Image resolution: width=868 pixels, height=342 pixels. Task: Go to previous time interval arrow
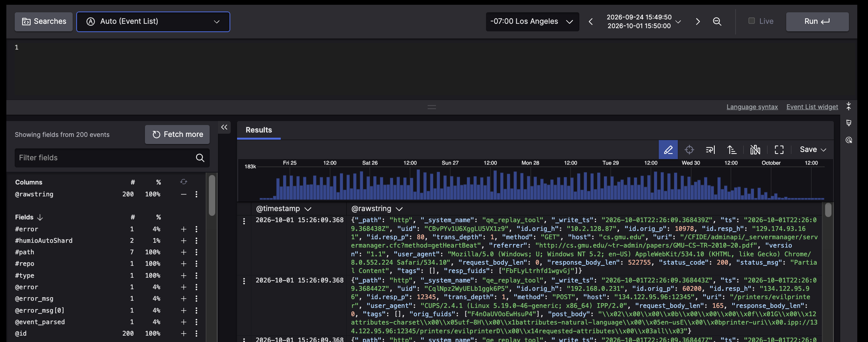(591, 21)
